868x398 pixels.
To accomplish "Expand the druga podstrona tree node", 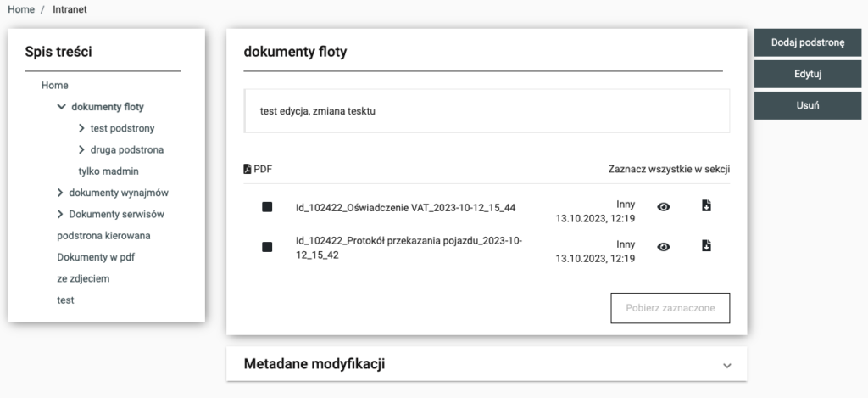I will tap(81, 149).
